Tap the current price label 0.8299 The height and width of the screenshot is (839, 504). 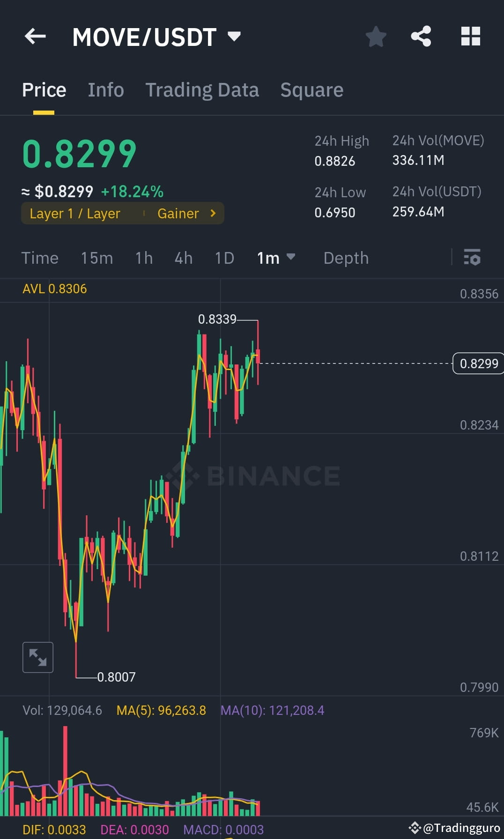click(x=478, y=363)
